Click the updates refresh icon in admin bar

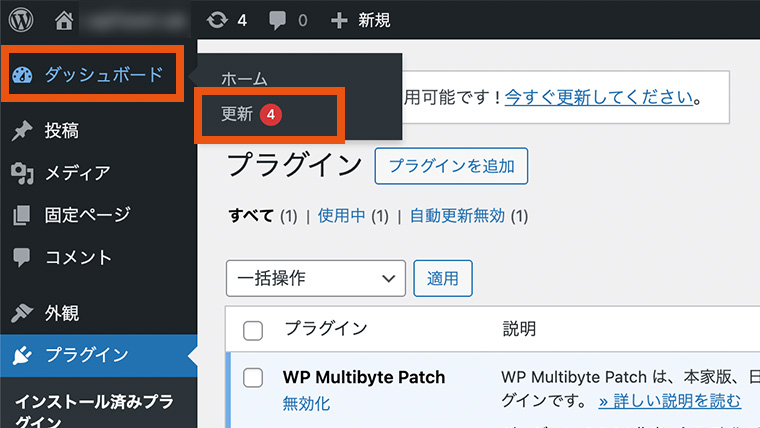coord(217,20)
